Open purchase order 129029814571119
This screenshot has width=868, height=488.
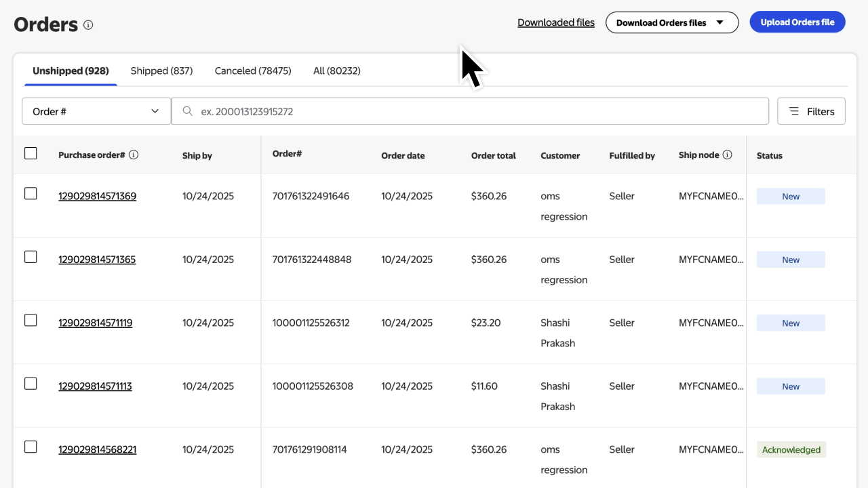(96, 323)
